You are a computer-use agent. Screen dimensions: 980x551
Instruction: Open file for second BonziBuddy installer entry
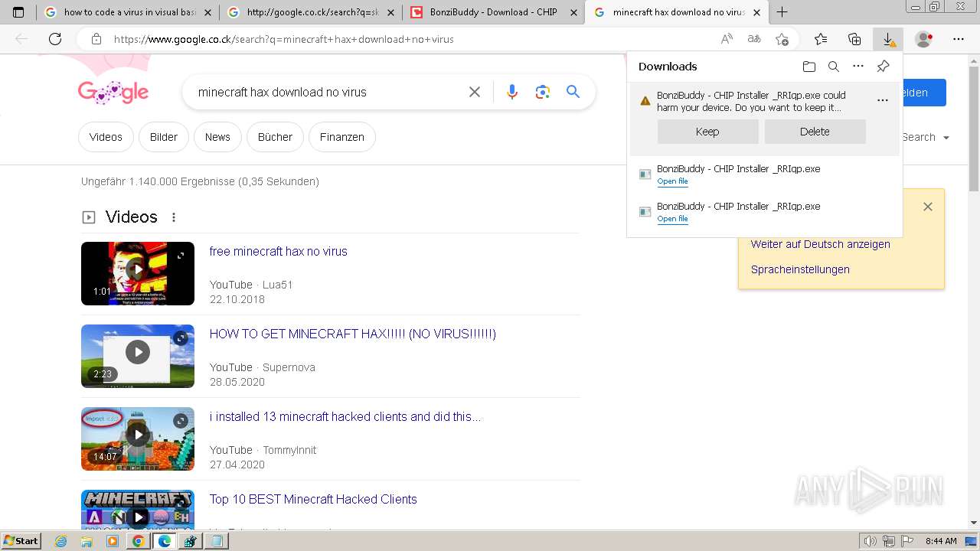pyautogui.click(x=672, y=219)
